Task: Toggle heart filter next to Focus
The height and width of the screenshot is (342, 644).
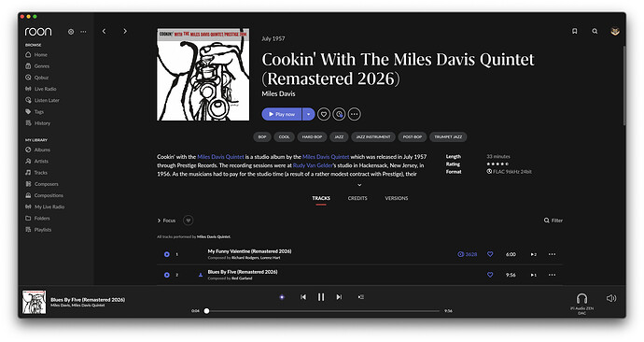Action: tap(189, 221)
